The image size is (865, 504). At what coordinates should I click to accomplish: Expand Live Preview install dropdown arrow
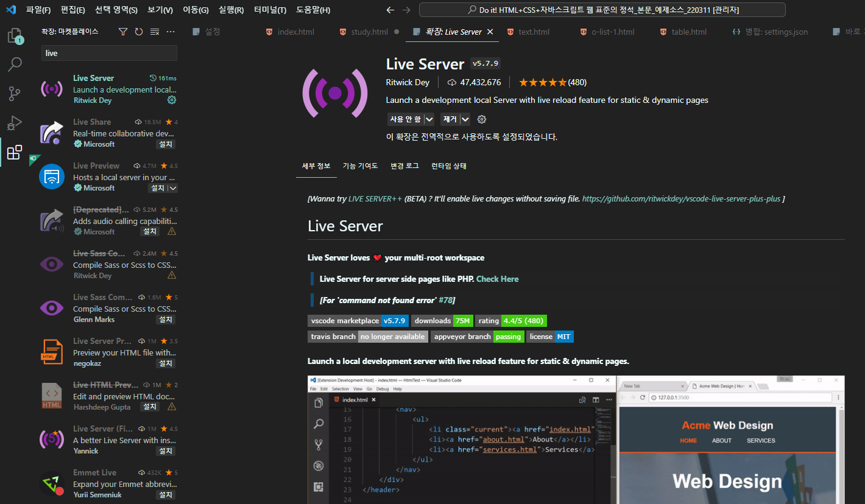click(173, 188)
